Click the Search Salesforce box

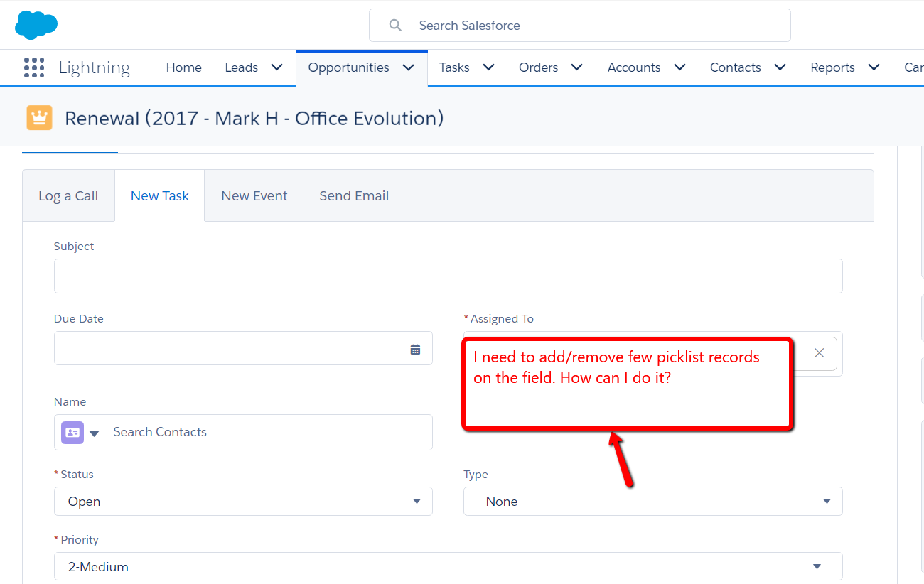coord(580,26)
